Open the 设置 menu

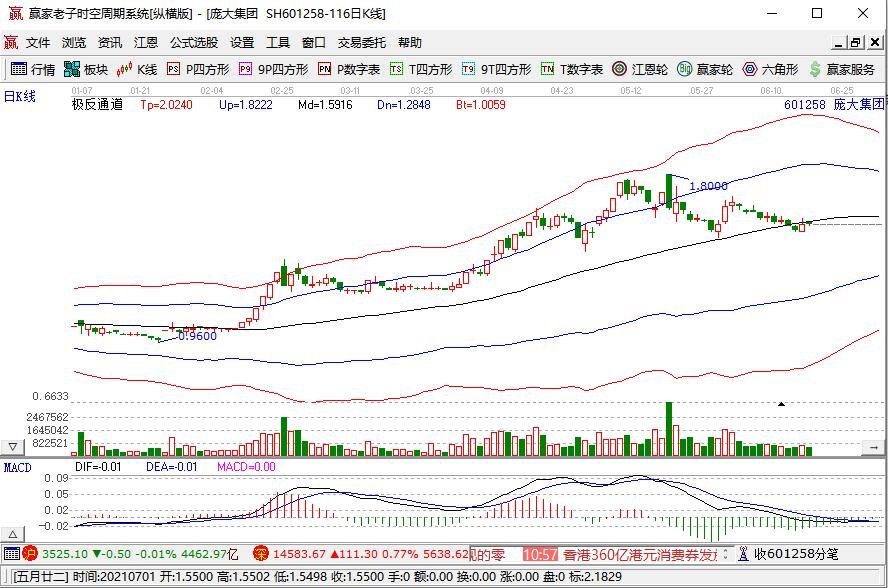click(242, 42)
